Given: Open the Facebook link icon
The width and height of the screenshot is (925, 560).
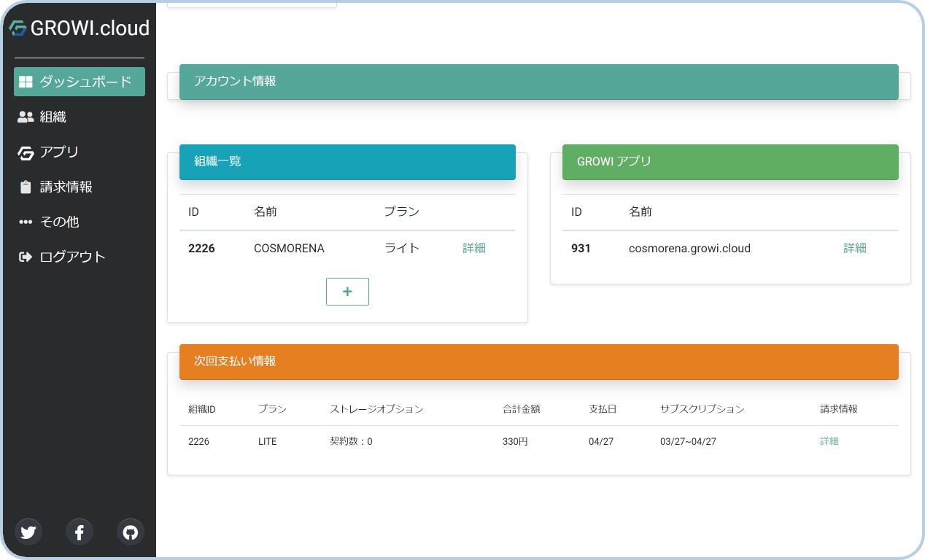Looking at the screenshot, I should [x=80, y=532].
